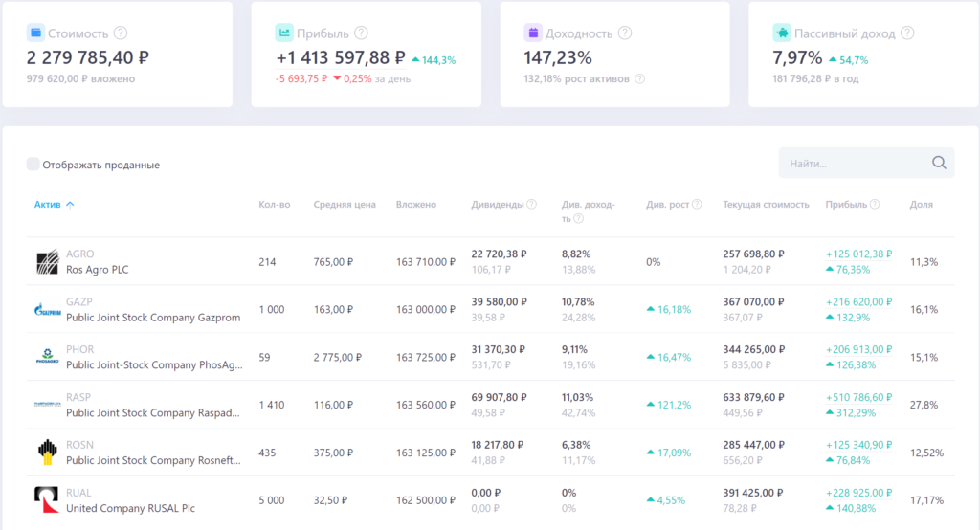Click the RUSAL company logo
The height and width of the screenshot is (530, 980).
47,500
